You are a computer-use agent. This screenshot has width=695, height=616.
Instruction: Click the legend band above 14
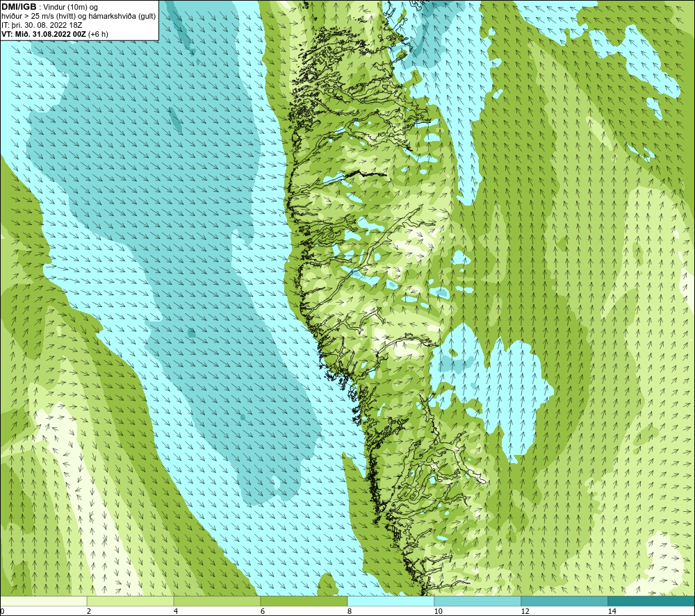click(652, 601)
